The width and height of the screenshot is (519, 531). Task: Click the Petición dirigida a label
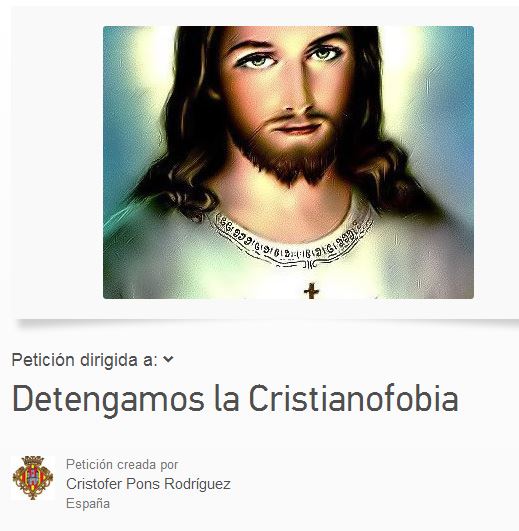(x=85, y=360)
